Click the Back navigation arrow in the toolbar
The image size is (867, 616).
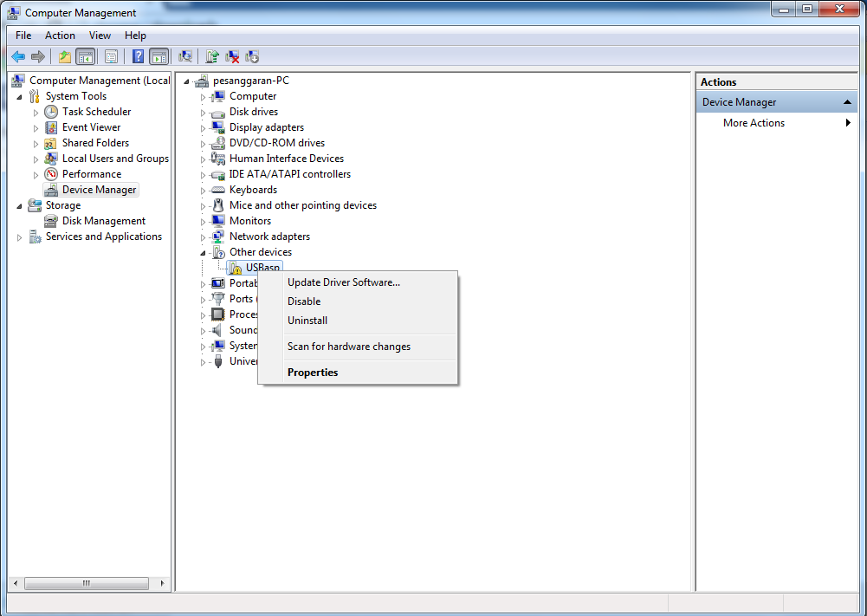[x=17, y=55]
